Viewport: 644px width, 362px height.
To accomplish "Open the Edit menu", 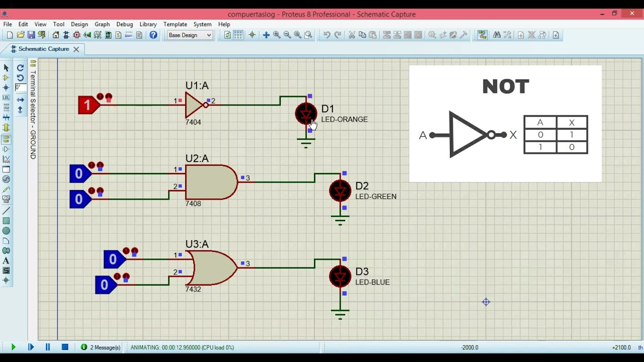I will click(x=23, y=24).
